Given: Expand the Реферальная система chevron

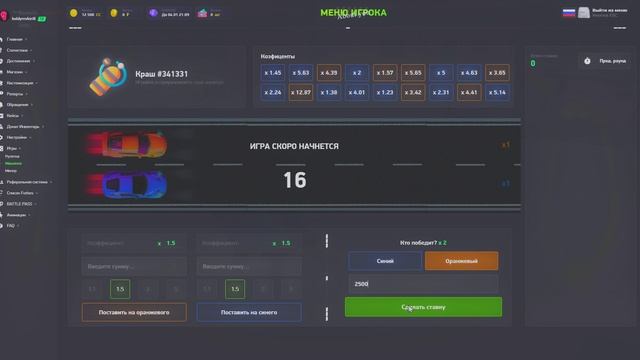Looking at the screenshot, I should (x=51, y=182).
